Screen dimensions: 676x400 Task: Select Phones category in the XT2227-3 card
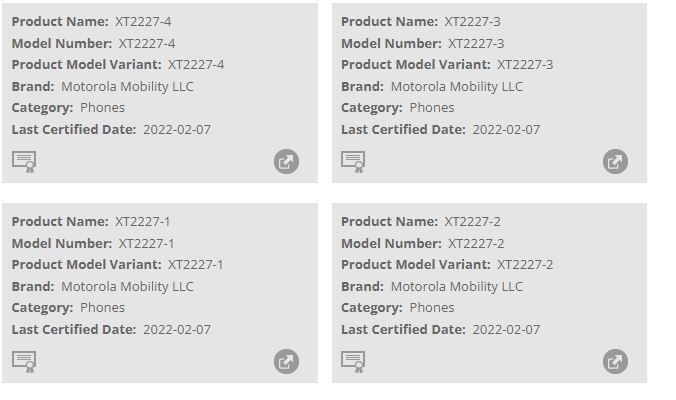432,108
